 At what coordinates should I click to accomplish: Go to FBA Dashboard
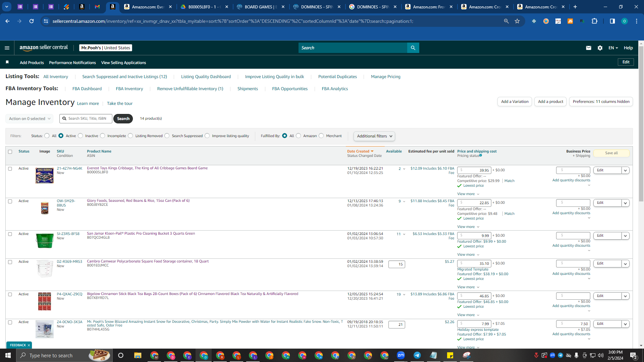(87, 89)
